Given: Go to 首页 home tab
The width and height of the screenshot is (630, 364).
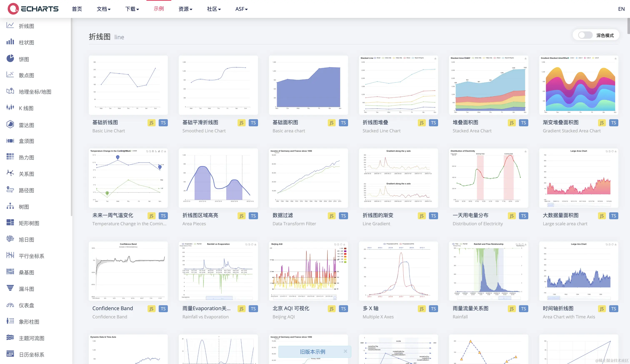Looking at the screenshot, I should (77, 9).
